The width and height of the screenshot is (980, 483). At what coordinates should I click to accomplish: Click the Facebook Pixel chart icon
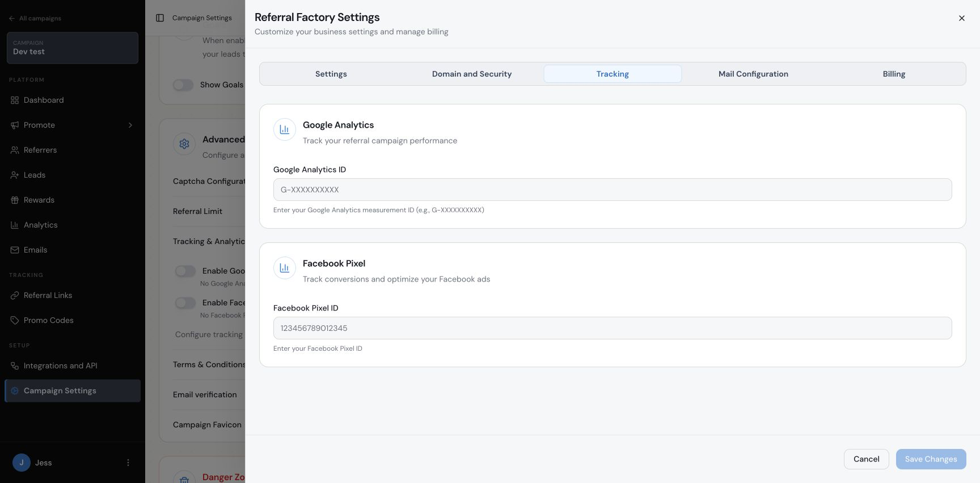point(285,268)
